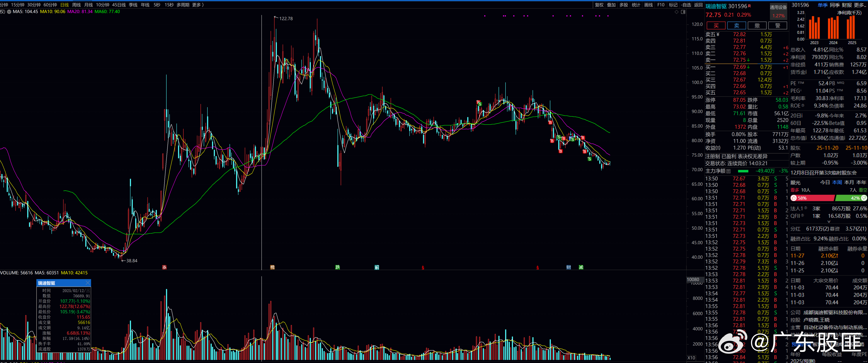Toggle the side panel layout icon
This screenshot has width=868, height=363.
[x=683, y=12]
